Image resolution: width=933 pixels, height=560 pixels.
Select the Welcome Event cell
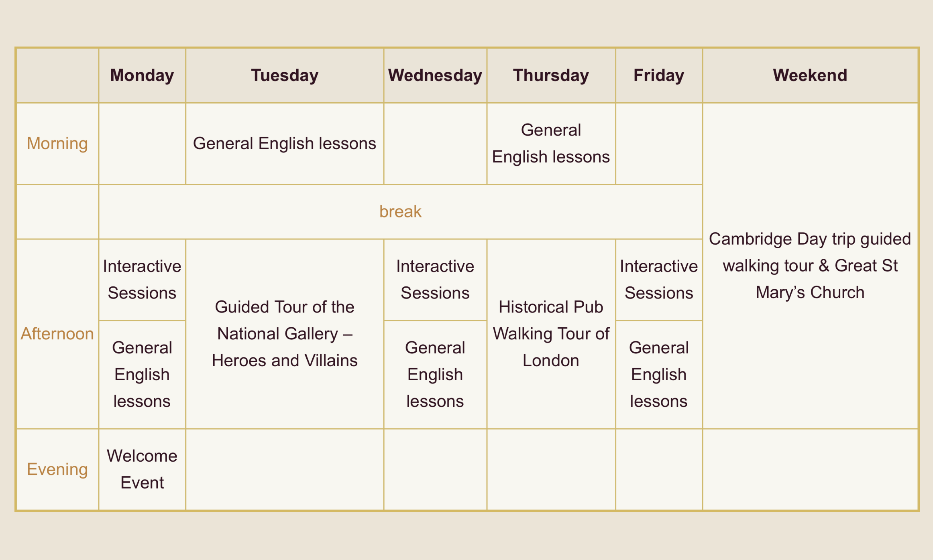click(x=142, y=469)
